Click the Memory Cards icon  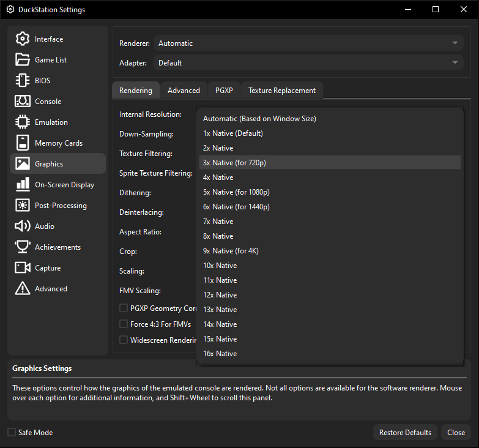[23, 143]
